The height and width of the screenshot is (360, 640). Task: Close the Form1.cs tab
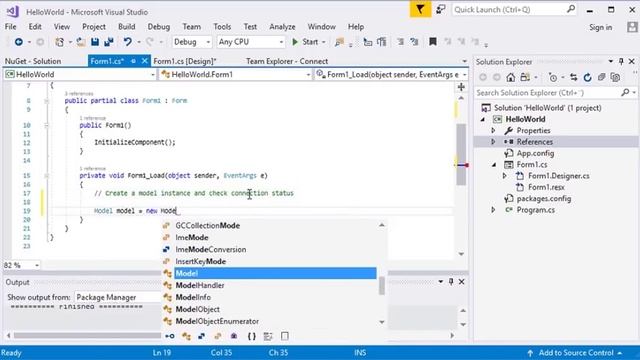point(144,61)
